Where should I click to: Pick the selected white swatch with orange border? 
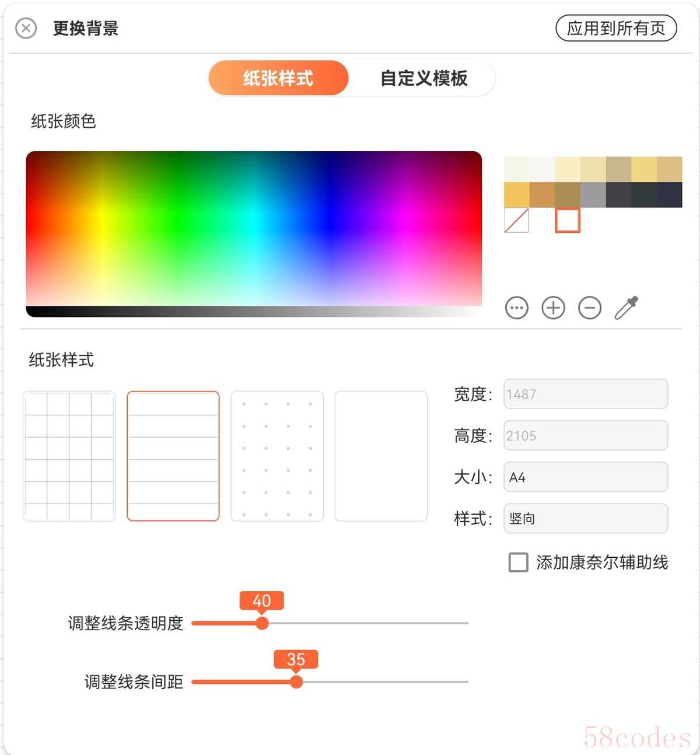[x=568, y=221]
